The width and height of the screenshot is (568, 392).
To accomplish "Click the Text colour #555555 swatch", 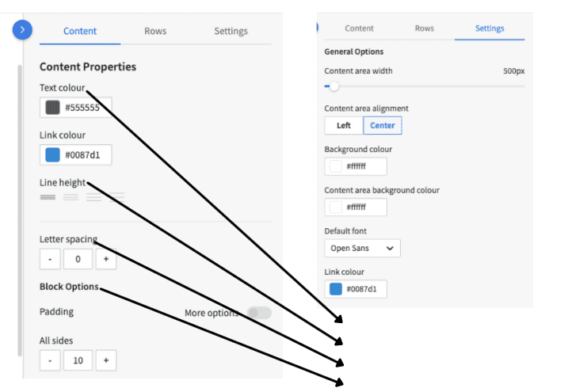I will (52, 108).
